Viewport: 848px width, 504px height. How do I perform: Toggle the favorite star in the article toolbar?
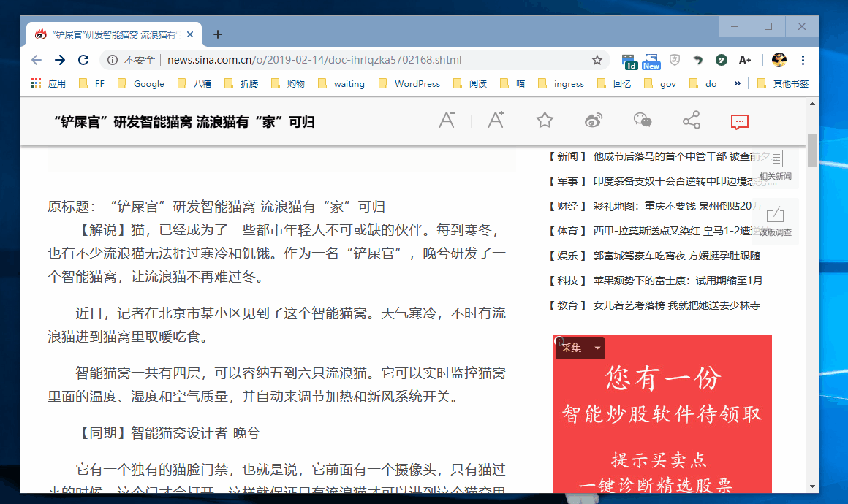tap(545, 120)
